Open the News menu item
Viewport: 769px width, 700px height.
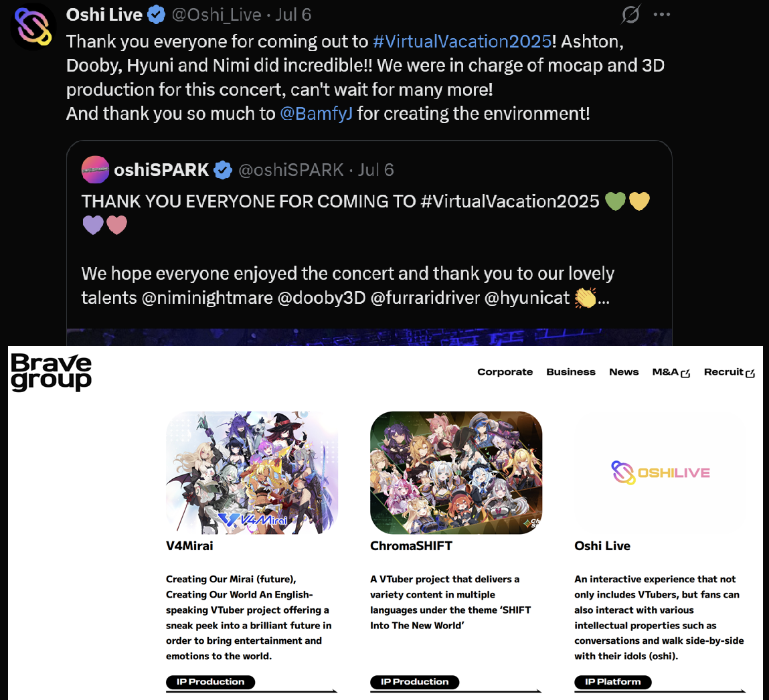[x=624, y=372]
